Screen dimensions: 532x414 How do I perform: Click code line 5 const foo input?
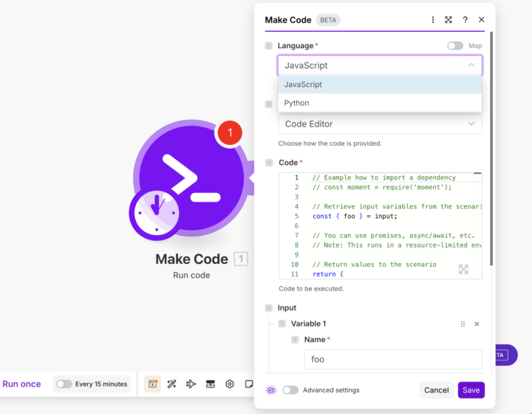[355, 216]
